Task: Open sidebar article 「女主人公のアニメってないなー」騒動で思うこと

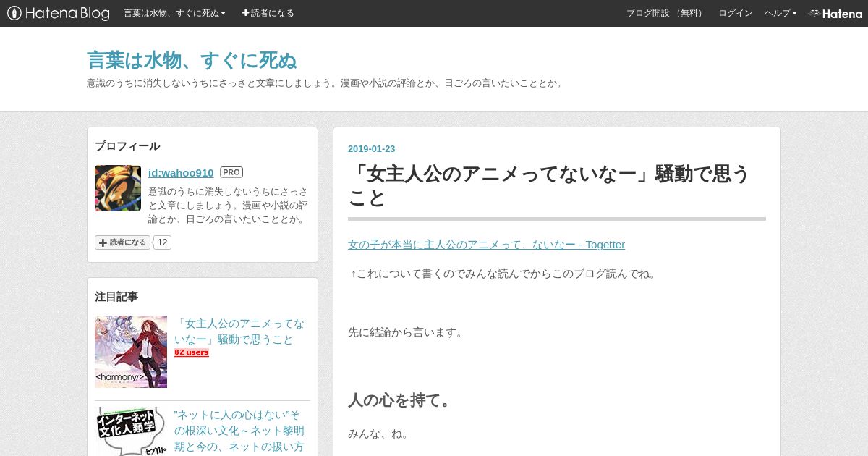Action: [239, 332]
